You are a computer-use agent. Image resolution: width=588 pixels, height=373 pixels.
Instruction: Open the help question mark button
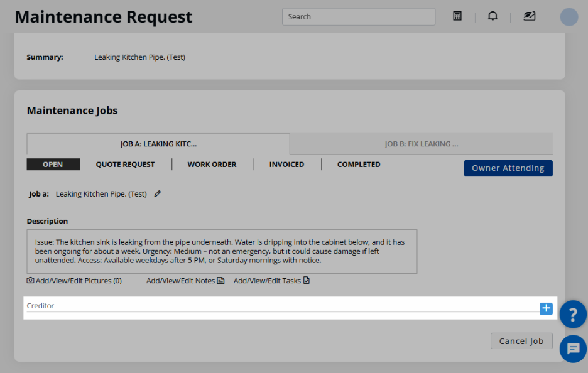coord(573,314)
